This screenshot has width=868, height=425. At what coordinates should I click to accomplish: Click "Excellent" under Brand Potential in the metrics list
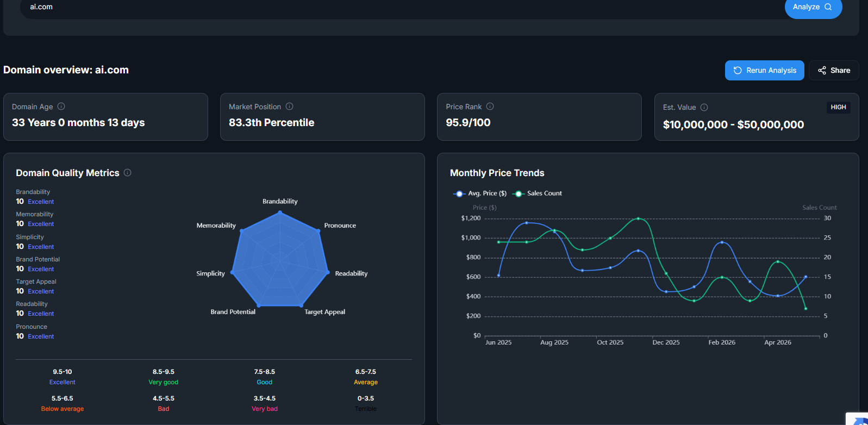coord(41,269)
